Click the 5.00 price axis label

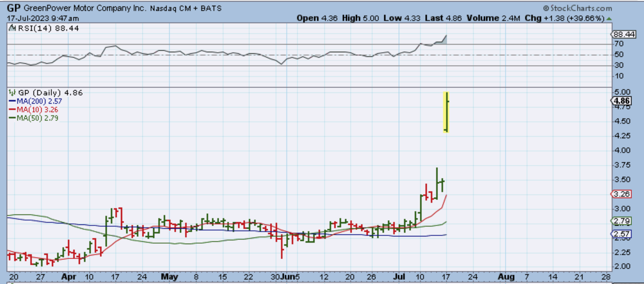tap(622, 92)
